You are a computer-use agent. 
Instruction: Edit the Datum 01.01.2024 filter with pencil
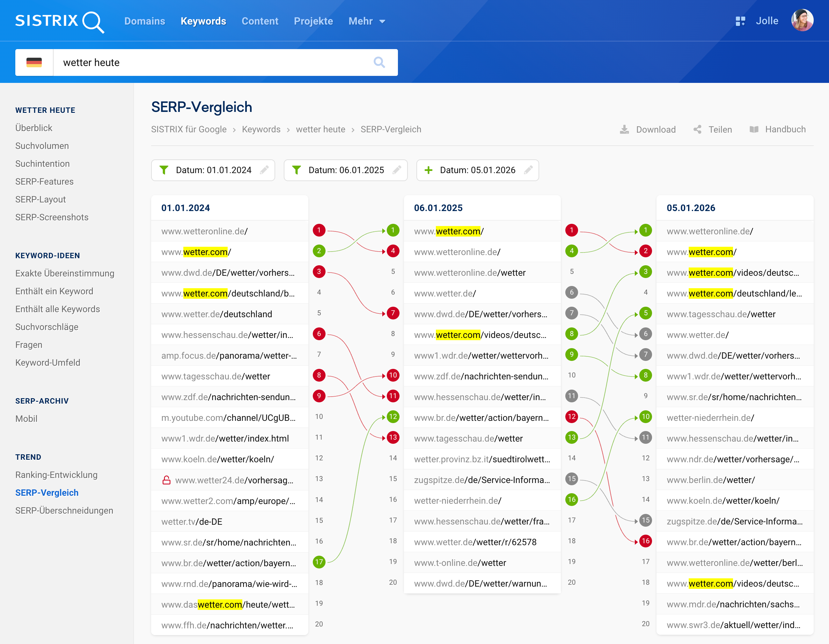[x=264, y=170]
